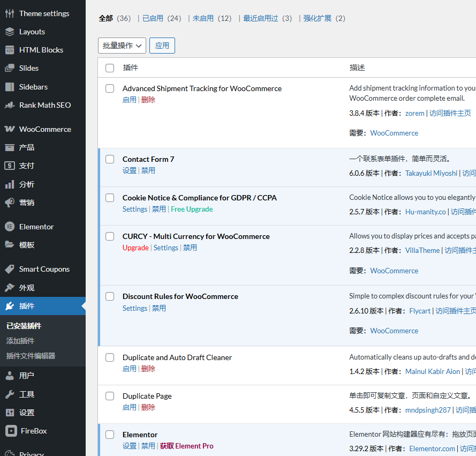Image resolution: width=476 pixels, height=456 pixels.
Task: Click the 营销 megaphone icon
Action: (10, 203)
